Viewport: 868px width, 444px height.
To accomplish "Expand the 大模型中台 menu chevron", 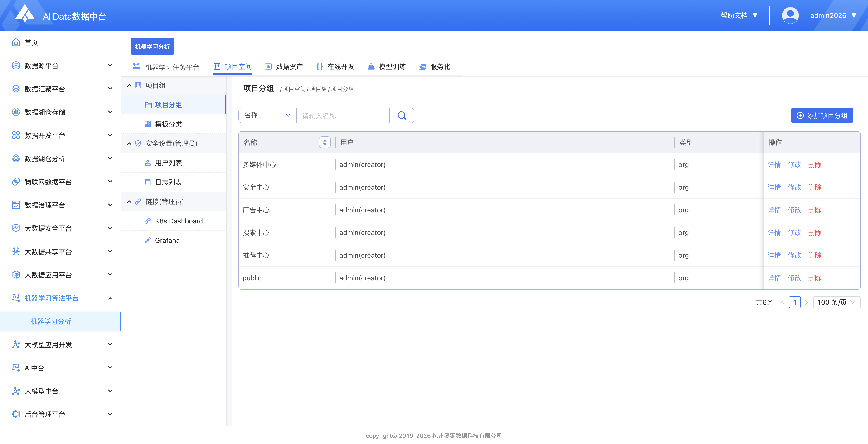I will click(x=110, y=391).
